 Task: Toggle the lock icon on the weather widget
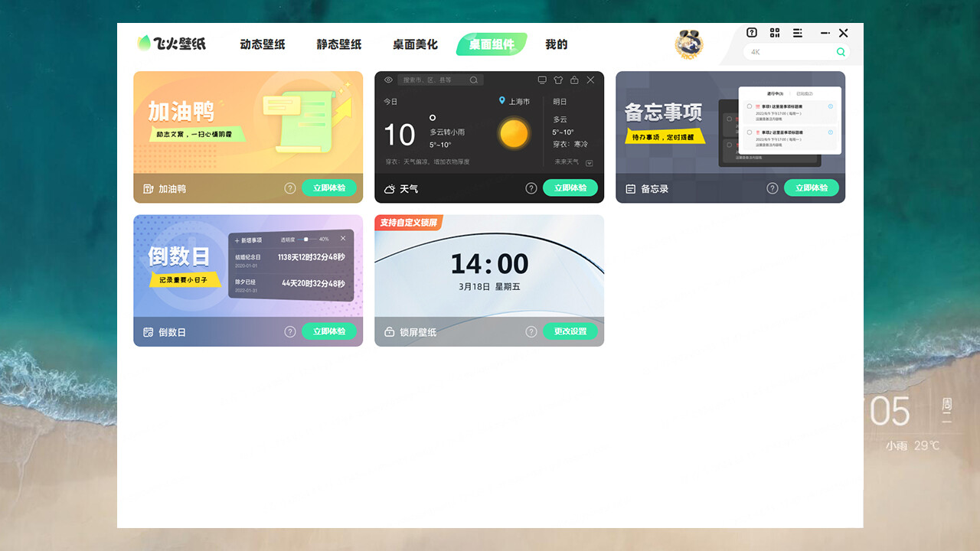click(x=574, y=80)
